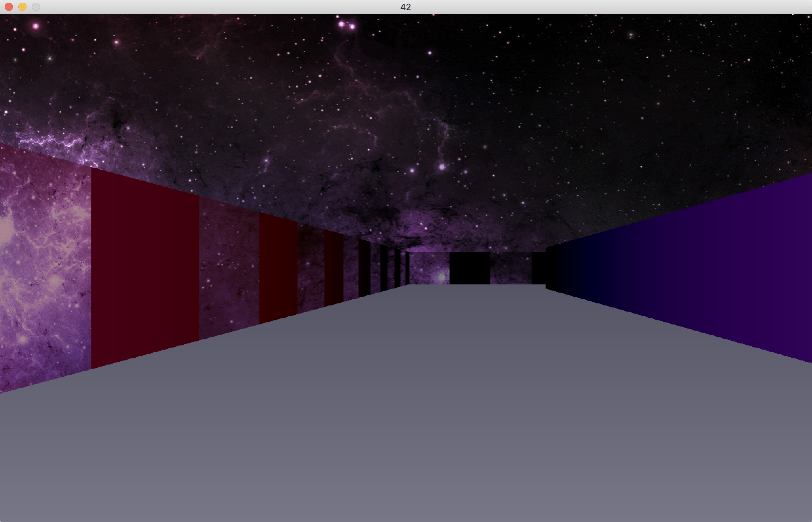Click the glowing star on the far end wall
The width and height of the screenshot is (812, 522).
click(441, 277)
